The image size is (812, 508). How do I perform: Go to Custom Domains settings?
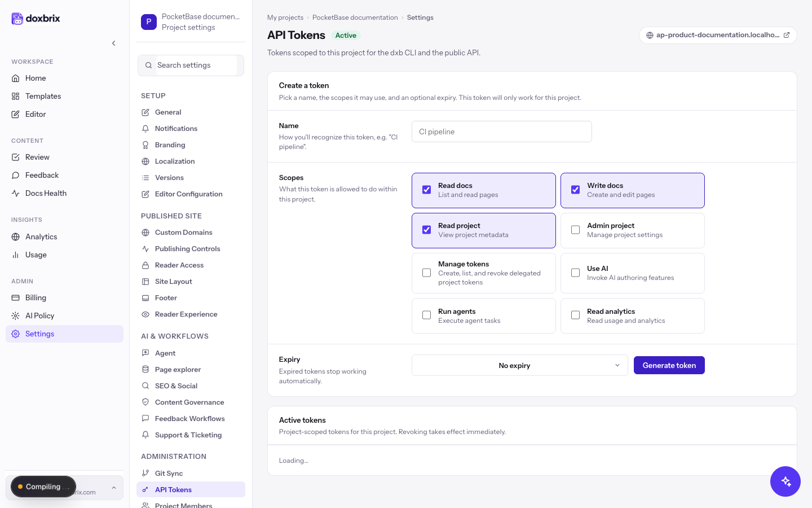pyautogui.click(x=191, y=233)
